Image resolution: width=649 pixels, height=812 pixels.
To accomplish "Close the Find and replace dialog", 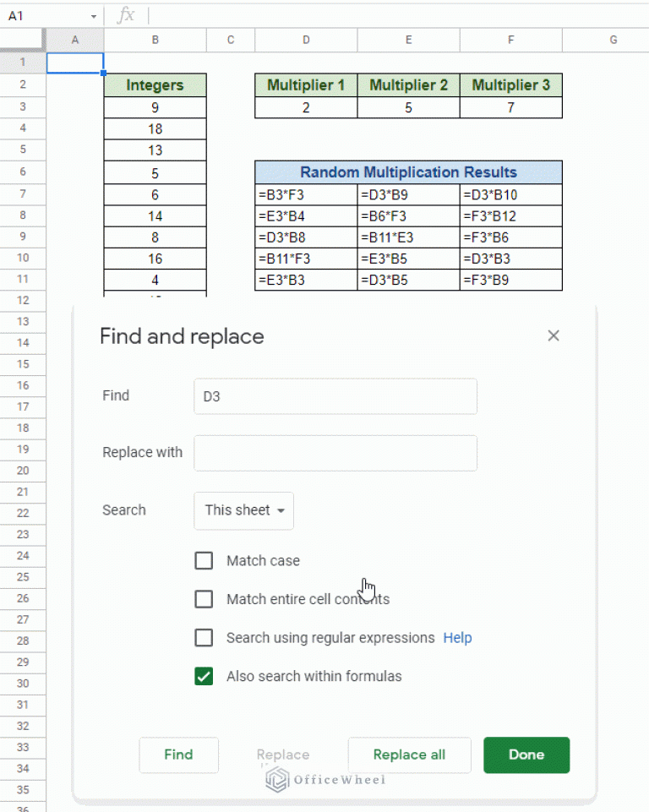I will [554, 335].
